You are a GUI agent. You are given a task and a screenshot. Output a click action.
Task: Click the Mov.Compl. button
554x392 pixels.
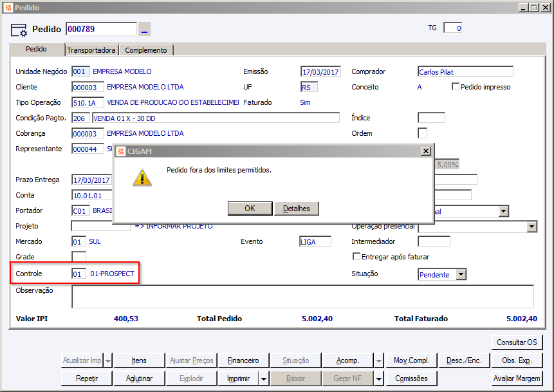[x=412, y=360]
